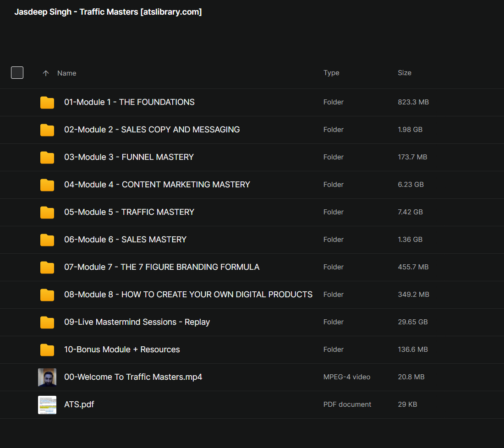Click the sort direction arrow beside Name
The height and width of the screenshot is (448, 504).
pyautogui.click(x=46, y=73)
